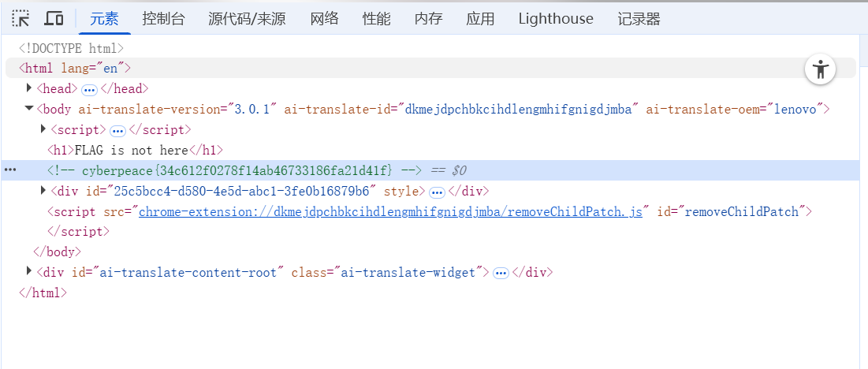
Task: Open the Lighthouse tab
Action: tap(555, 19)
